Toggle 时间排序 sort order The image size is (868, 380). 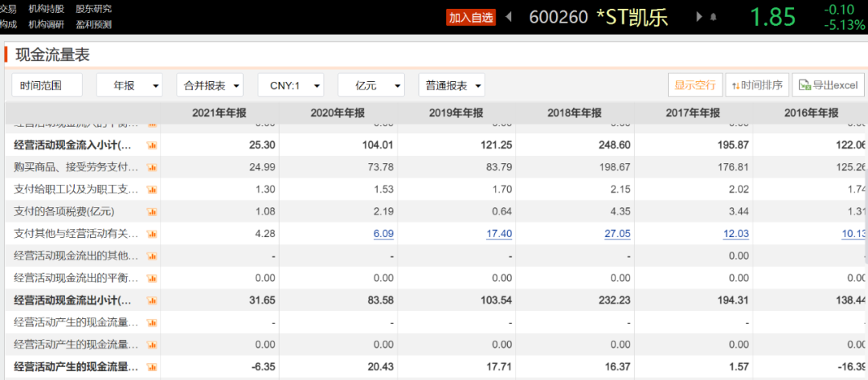755,85
